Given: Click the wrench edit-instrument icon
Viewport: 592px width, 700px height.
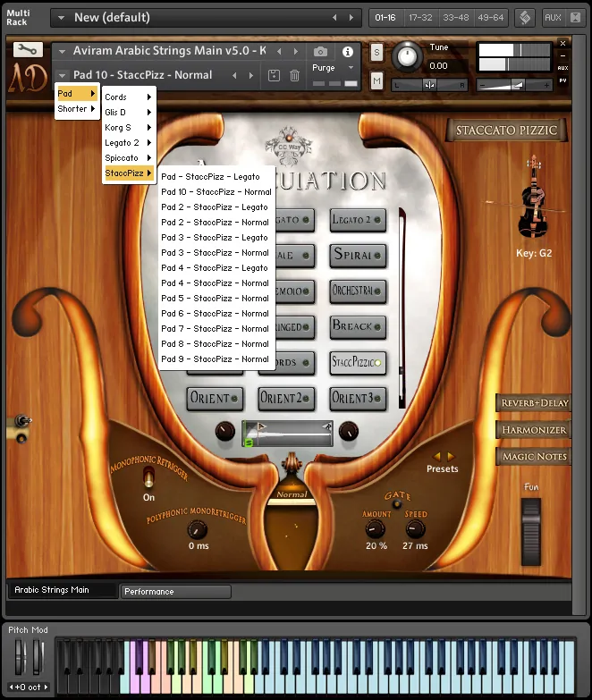Looking at the screenshot, I should point(29,50).
